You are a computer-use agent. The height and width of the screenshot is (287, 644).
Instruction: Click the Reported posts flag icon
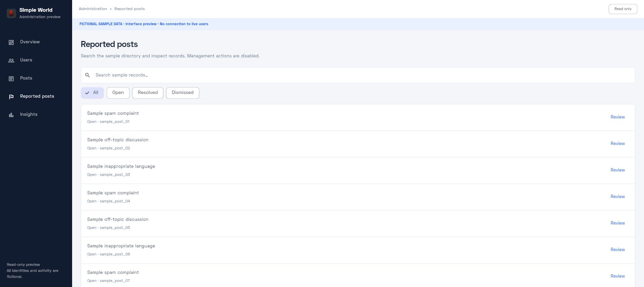point(11,97)
